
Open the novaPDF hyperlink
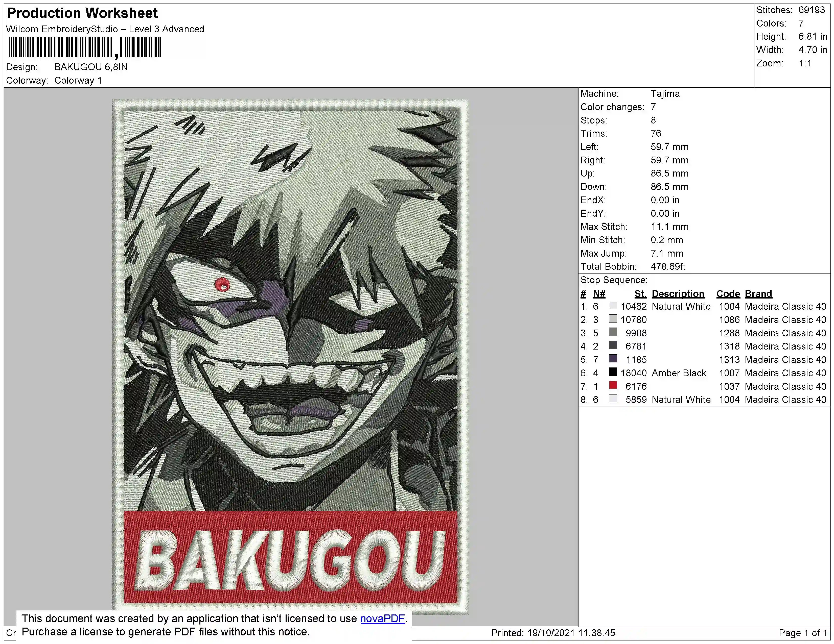coord(382,618)
